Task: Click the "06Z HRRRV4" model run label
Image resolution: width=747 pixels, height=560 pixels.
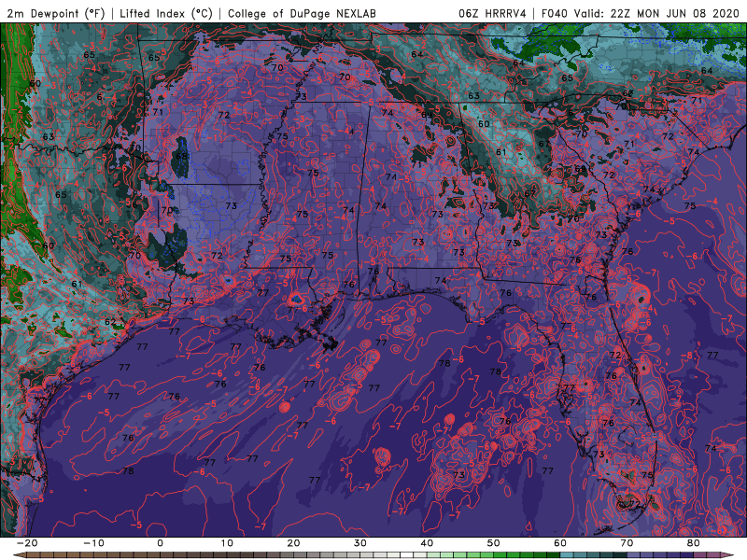Action: (492, 13)
